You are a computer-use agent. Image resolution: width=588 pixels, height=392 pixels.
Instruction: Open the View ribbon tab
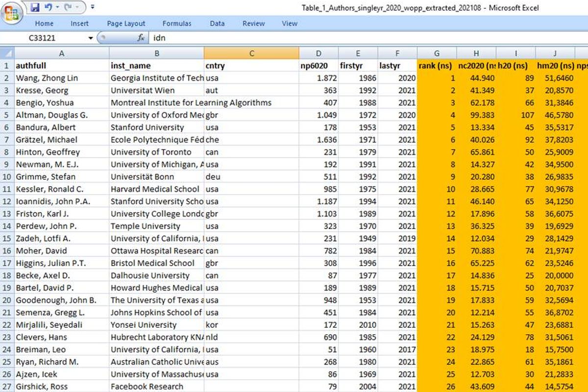click(x=289, y=24)
